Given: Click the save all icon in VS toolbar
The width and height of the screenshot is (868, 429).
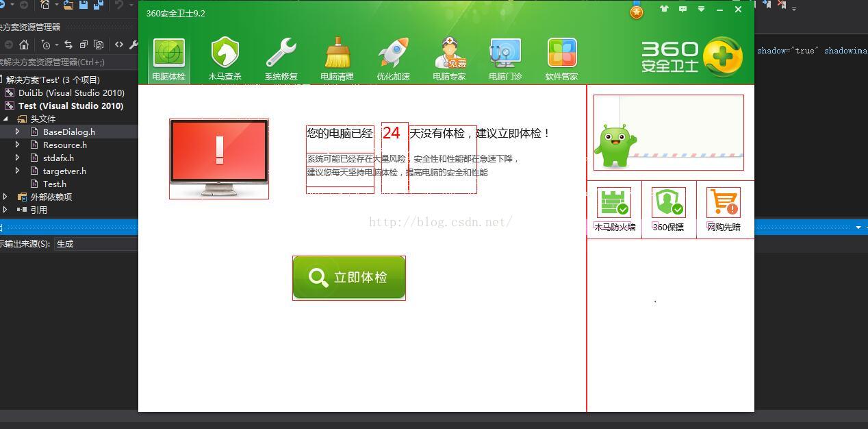Looking at the screenshot, I should click(98, 5).
